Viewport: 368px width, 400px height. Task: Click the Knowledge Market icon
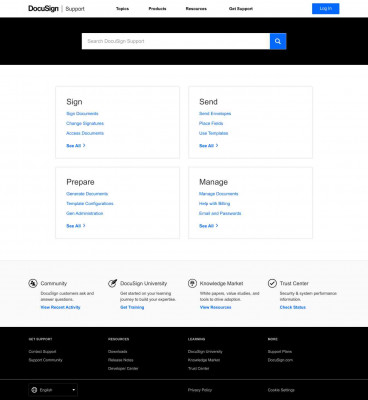pyautogui.click(x=192, y=283)
